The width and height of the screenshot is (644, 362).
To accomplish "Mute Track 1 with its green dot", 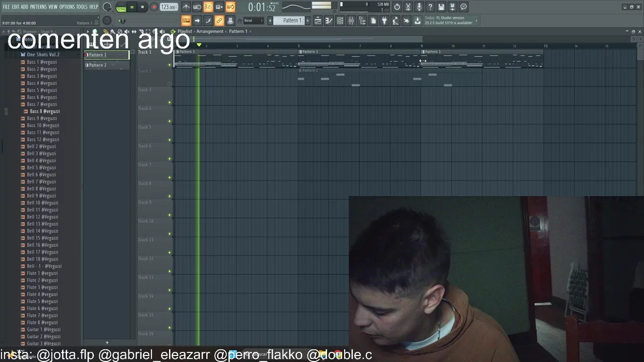I will tap(170, 65).
